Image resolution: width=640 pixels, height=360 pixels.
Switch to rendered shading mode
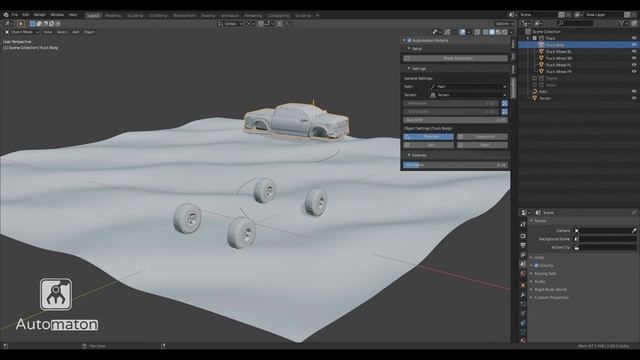click(x=505, y=32)
